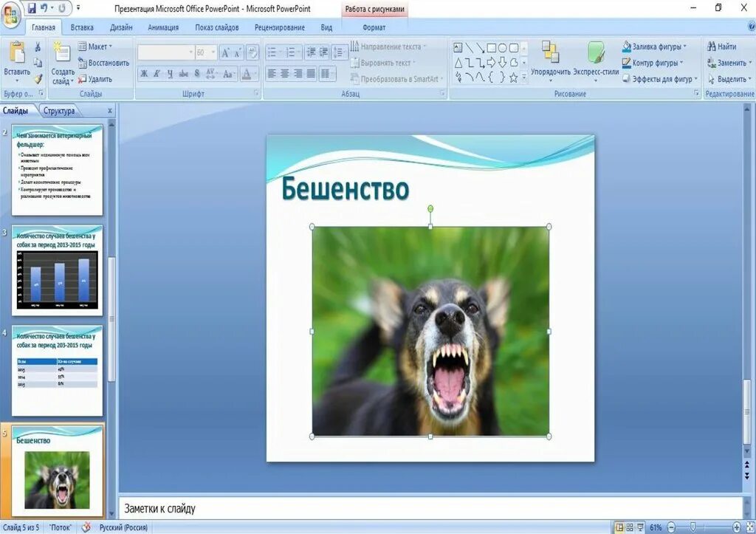
Task: Undo the last action
Action: tap(44, 8)
